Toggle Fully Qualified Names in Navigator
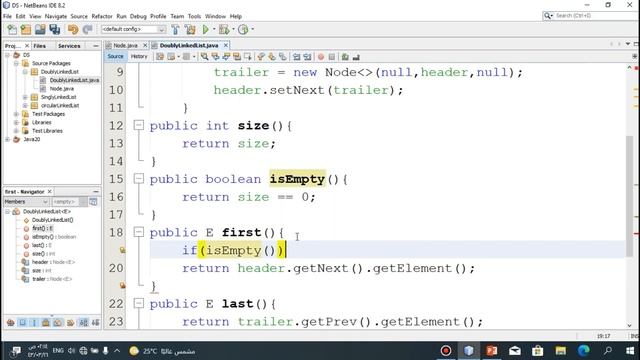 (71, 322)
